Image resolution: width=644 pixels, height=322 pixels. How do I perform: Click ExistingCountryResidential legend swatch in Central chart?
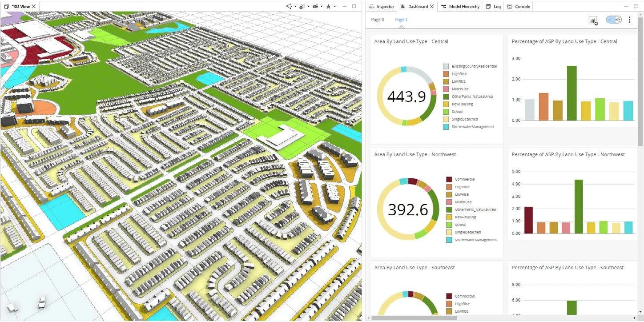(x=446, y=66)
